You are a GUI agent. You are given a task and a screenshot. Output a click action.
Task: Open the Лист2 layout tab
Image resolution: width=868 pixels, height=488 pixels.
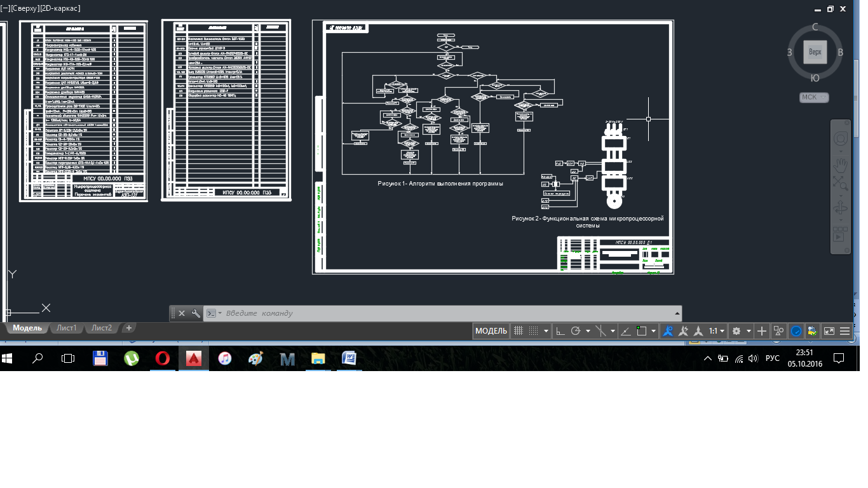[101, 328]
